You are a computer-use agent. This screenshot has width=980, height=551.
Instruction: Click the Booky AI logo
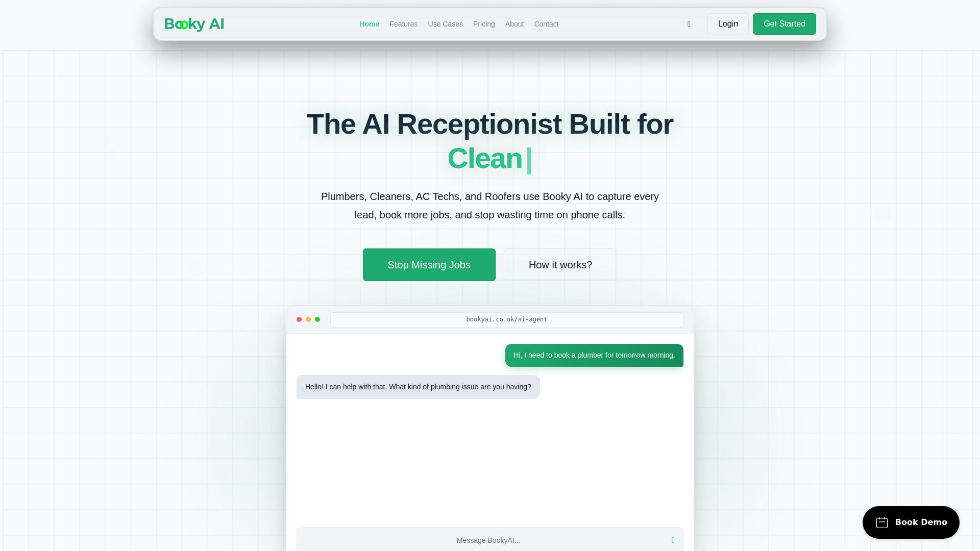[x=194, y=24]
